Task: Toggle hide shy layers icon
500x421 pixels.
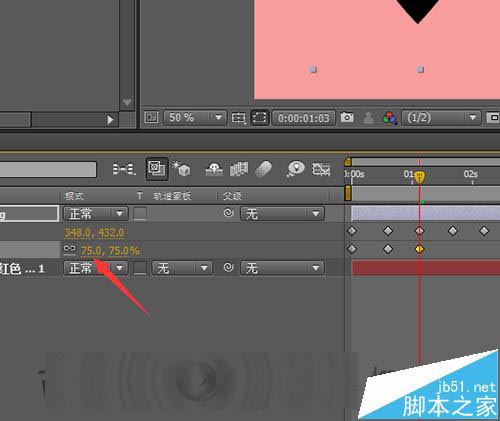Action: pyautogui.click(x=214, y=169)
